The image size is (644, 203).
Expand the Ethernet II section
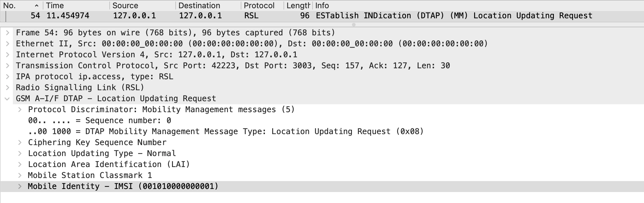tap(8, 44)
